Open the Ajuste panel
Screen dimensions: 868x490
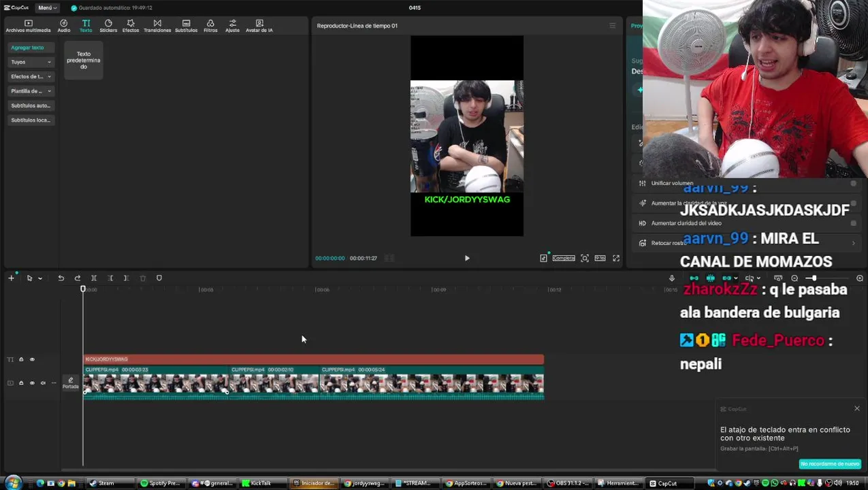232,26
